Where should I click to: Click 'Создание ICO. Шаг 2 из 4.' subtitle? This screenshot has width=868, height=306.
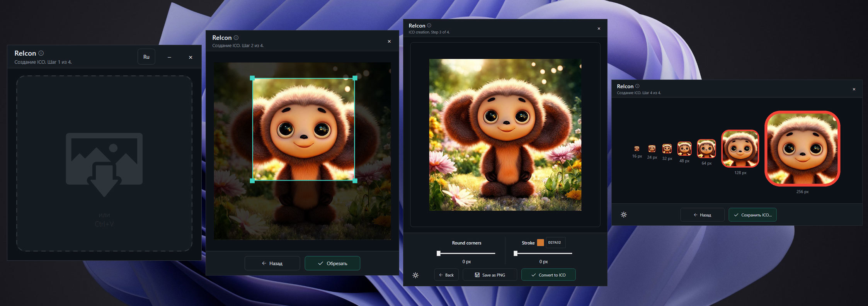(238, 46)
